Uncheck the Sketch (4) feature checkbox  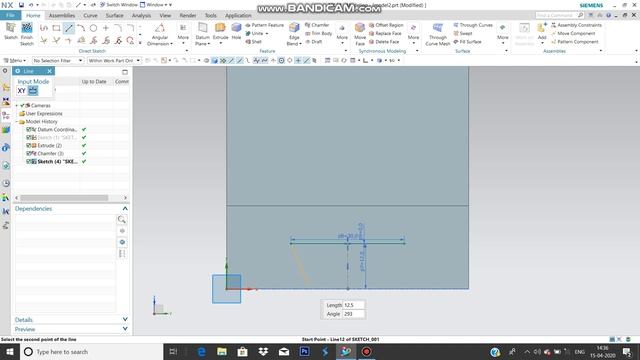click(29, 162)
